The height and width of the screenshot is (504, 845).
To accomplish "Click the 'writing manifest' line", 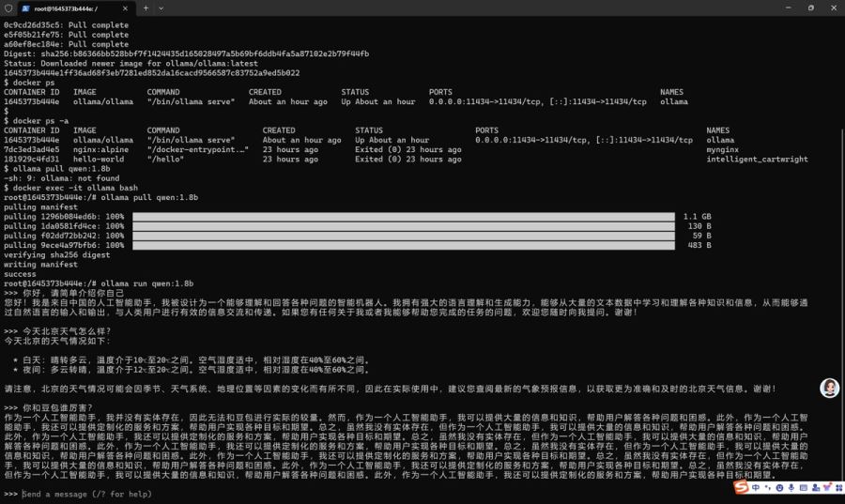I will [41, 265].
